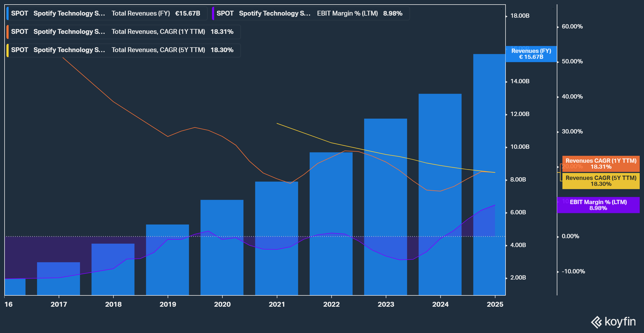Click the 40.00% percent axis label
The width and height of the screenshot is (644, 333).
pyautogui.click(x=572, y=96)
